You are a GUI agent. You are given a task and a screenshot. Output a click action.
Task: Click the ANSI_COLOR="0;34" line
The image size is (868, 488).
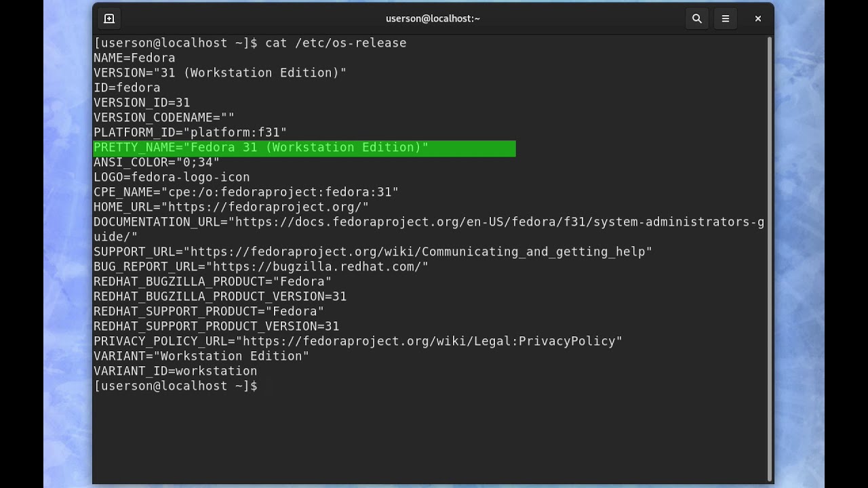point(157,163)
